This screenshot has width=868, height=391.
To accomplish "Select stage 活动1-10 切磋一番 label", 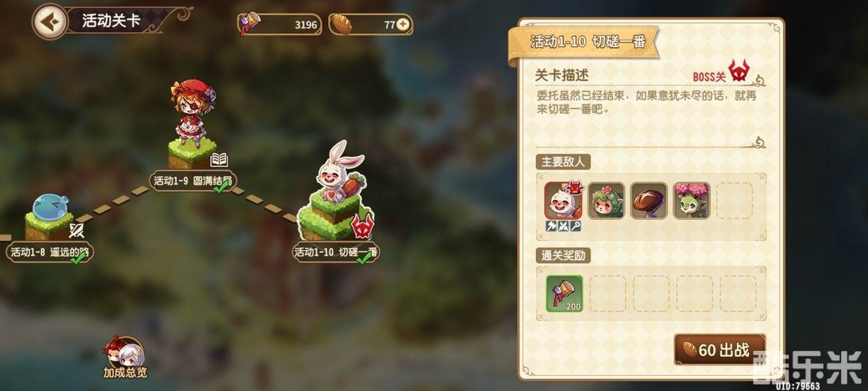I will tap(336, 252).
